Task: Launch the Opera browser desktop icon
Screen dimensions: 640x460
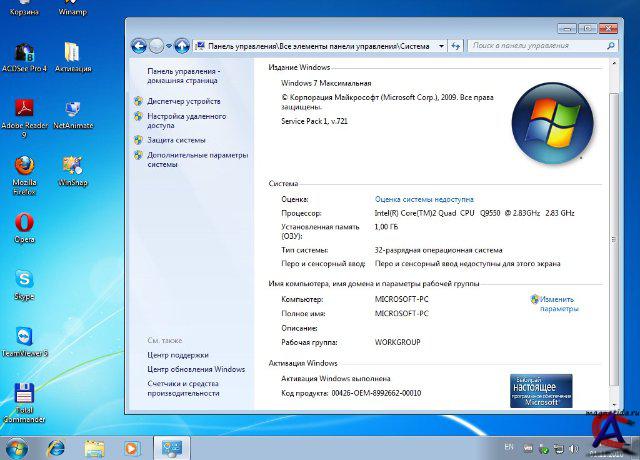Action: [x=24, y=223]
